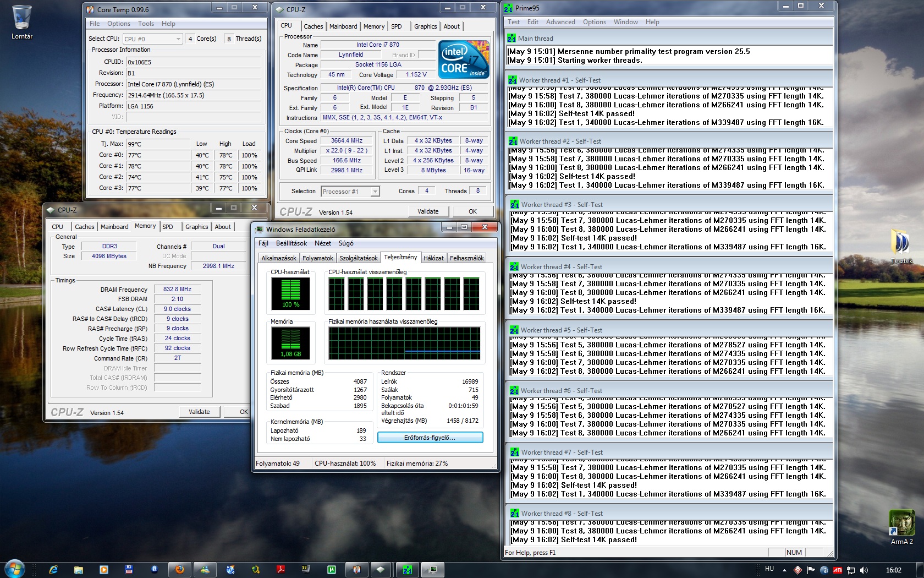Open the Prime95 Advanced menu
The image size is (924, 578).
tap(560, 22)
